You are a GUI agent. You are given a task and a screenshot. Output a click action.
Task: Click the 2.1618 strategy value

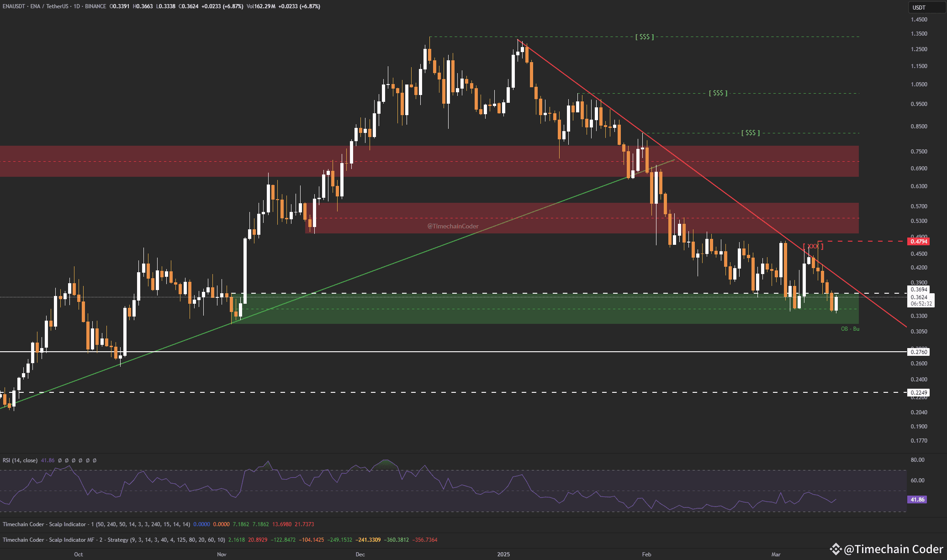click(x=237, y=540)
